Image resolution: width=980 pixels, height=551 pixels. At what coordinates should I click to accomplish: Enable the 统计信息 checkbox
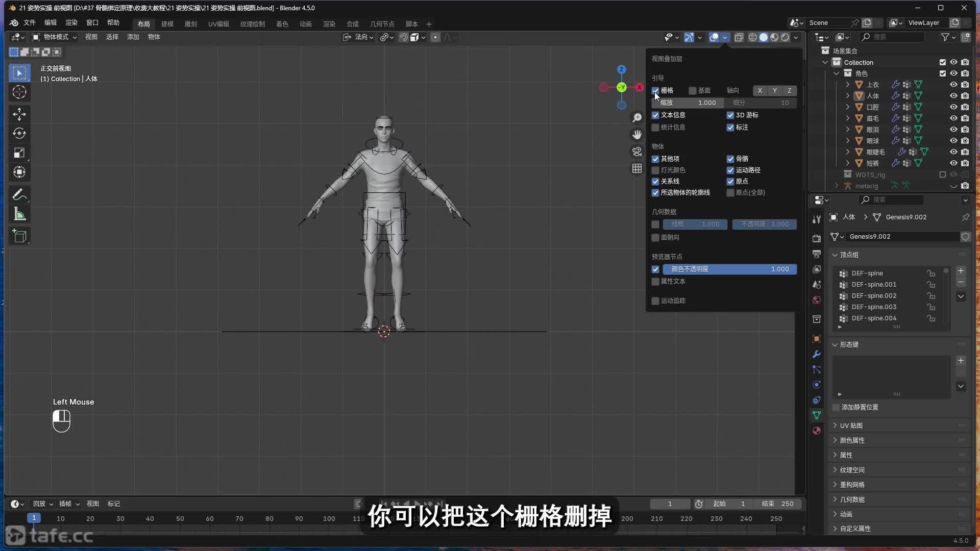[x=655, y=128]
